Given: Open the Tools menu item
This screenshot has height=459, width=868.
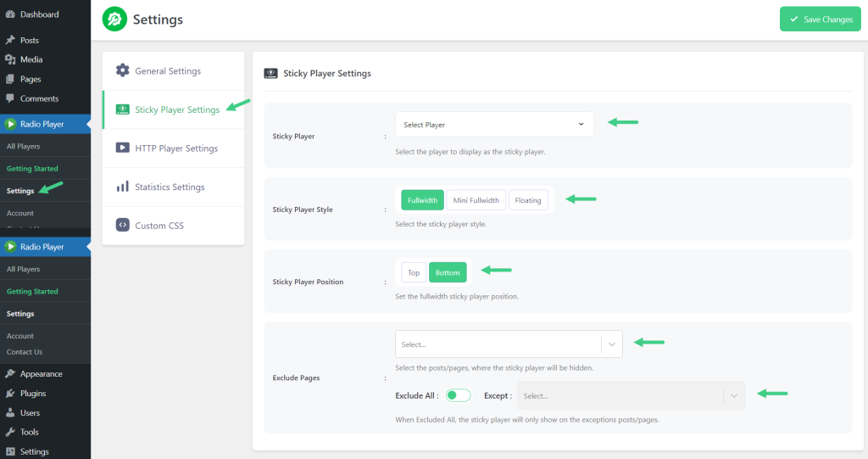Looking at the screenshot, I should point(46,432).
